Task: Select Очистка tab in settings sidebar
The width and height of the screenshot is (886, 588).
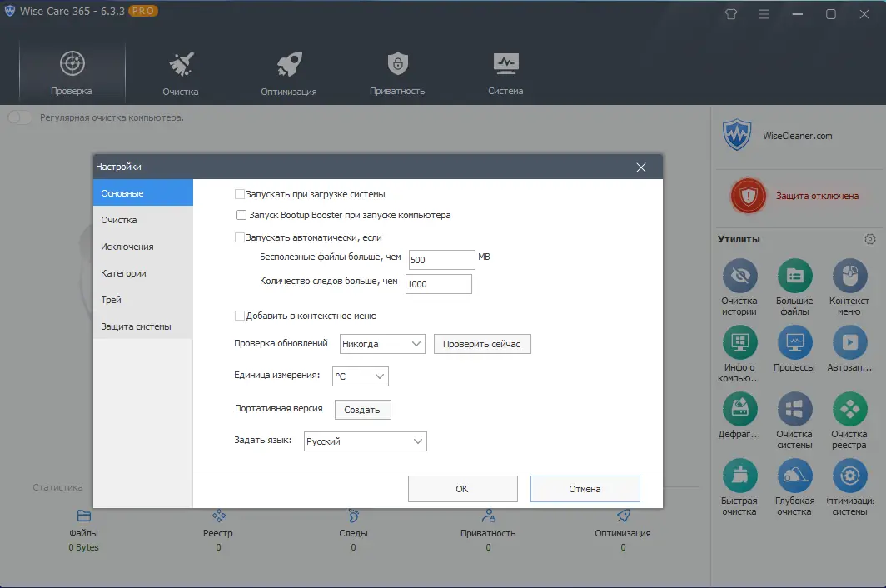Action: pos(143,219)
